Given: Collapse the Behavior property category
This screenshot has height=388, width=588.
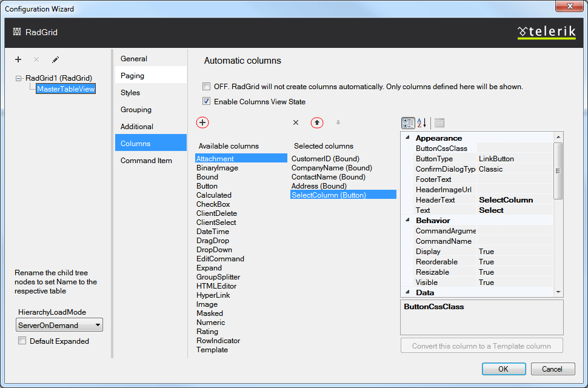Looking at the screenshot, I should tap(407, 221).
